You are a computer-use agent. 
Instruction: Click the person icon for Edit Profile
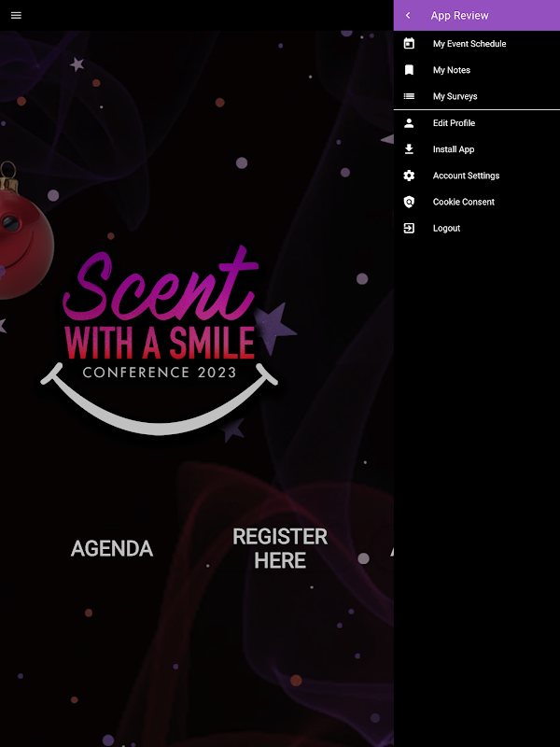click(x=409, y=123)
